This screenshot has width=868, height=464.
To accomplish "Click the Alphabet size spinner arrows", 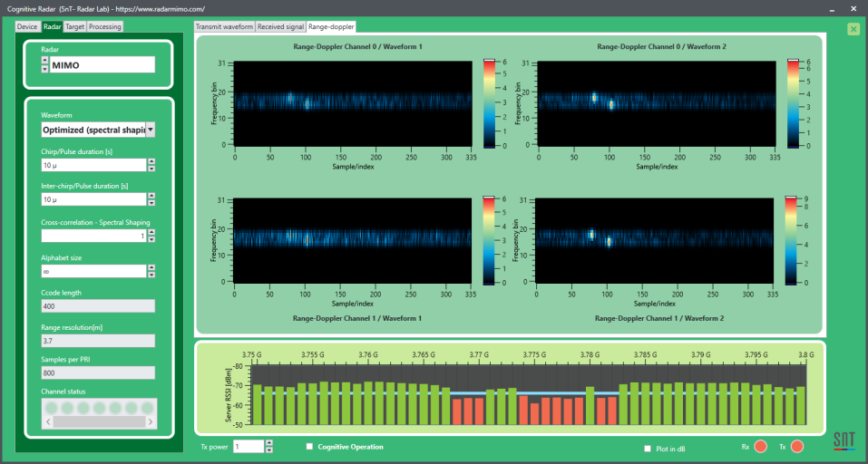I will tap(151, 271).
